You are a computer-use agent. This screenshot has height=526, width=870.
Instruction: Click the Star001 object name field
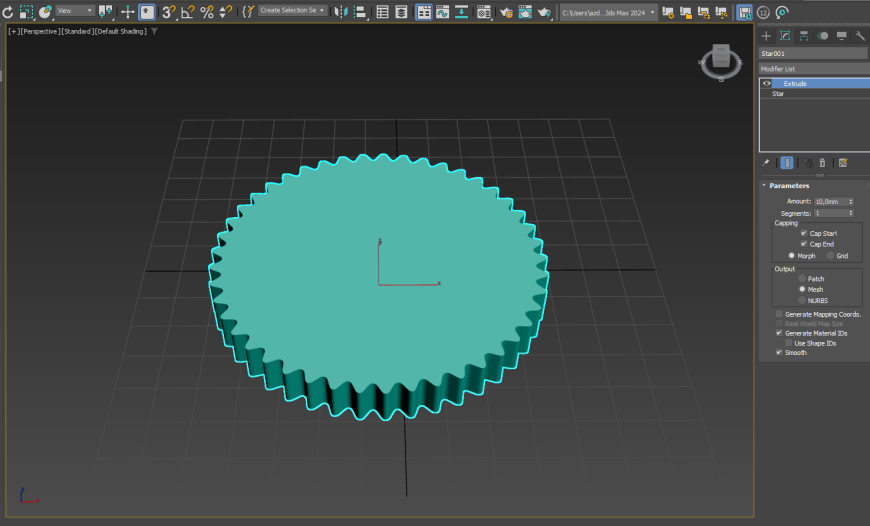click(813, 53)
